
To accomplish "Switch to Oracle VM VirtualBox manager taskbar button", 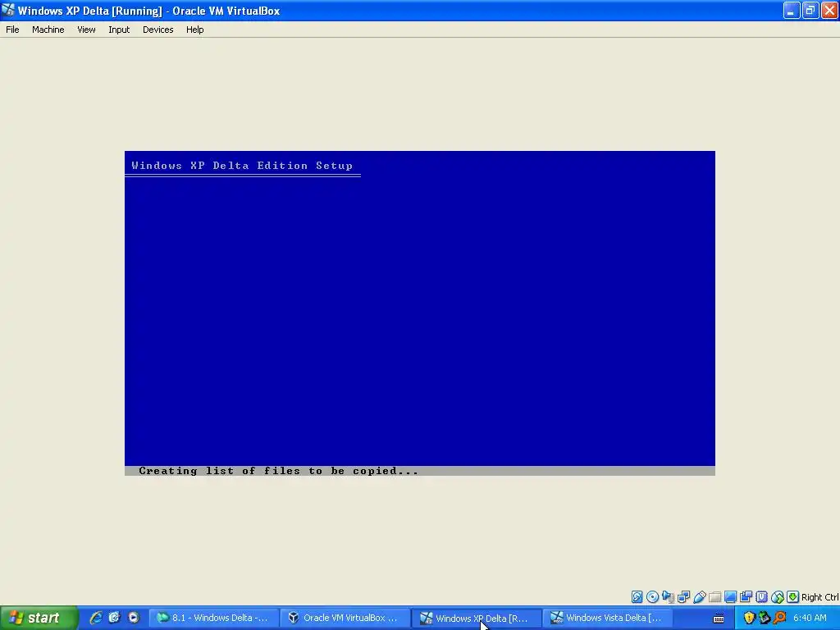I will pos(345,618).
